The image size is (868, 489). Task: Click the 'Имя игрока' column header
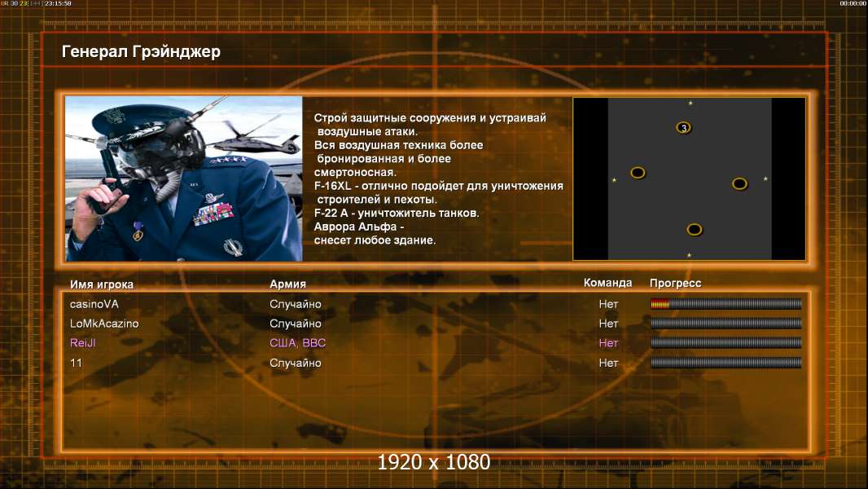point(101,284)
